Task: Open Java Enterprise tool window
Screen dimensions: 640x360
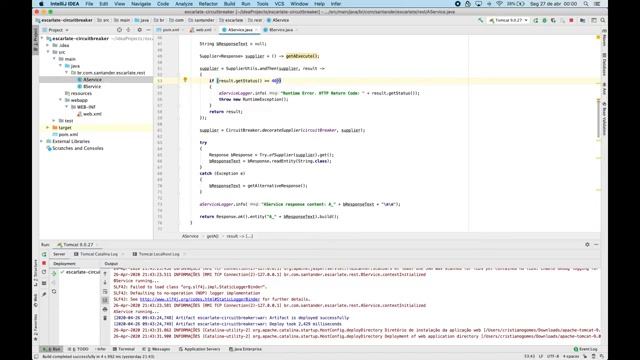Action: pyautogui.click(x=245, y=349)
